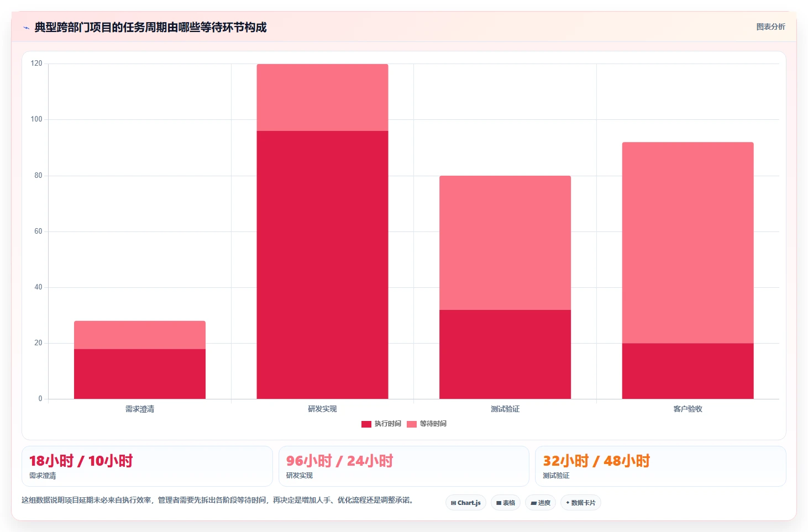Click the y-axis label 0
The image size is (808, 532).
40,399
